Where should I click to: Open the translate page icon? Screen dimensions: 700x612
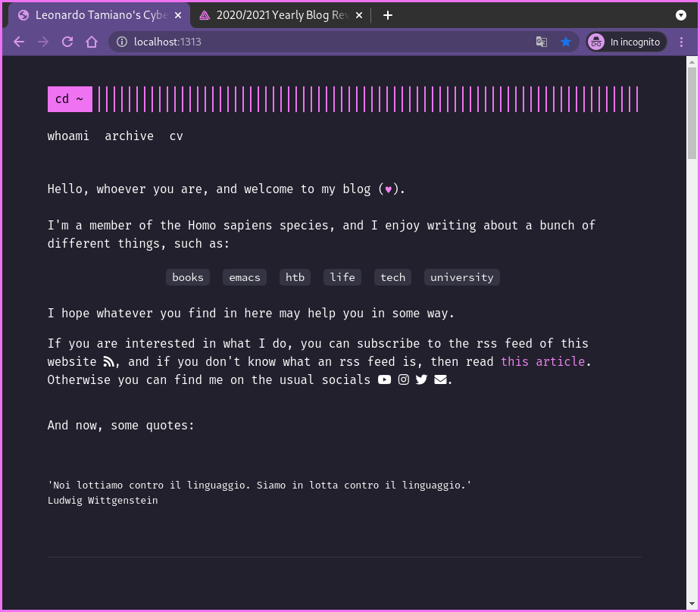click(x=542, y=42)
